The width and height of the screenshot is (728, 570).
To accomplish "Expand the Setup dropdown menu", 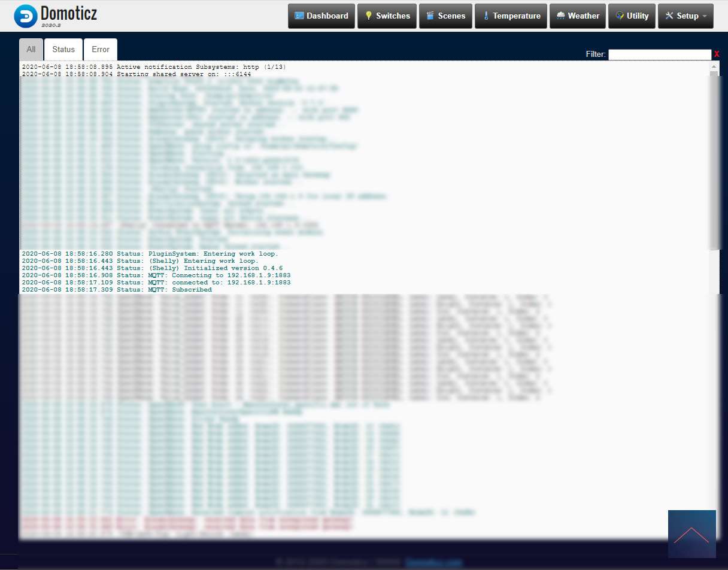I will click(x=685, y=16).
